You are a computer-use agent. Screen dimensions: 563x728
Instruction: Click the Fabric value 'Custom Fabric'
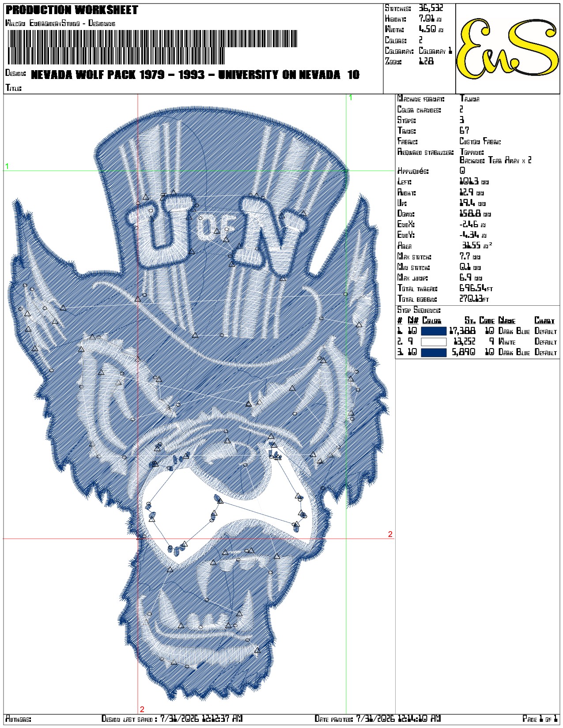[480, 141]
